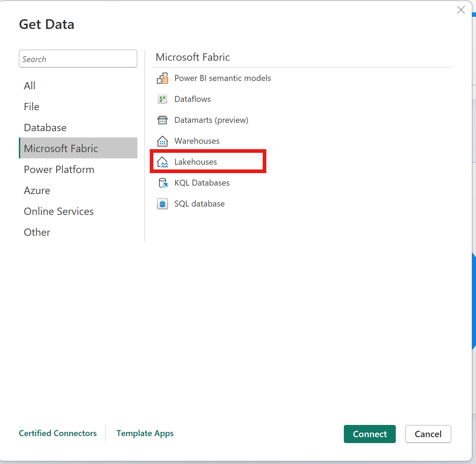Select the All category

pyautogui.click(x=78, y=85)
